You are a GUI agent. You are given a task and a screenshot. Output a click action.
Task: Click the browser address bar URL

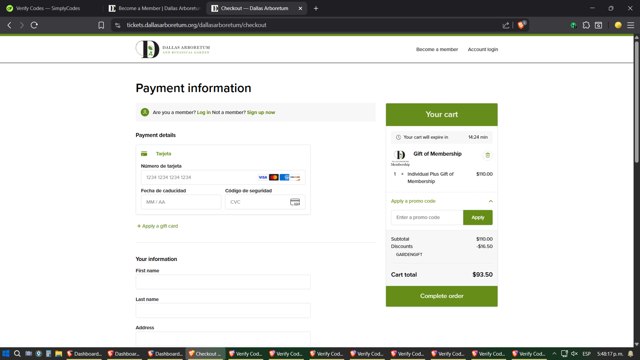pos(196,25)
